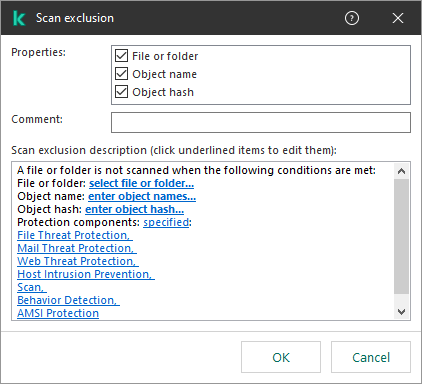422x384 pixels.
Task: Click the scroll up arrow in the description box
Action: pyautogui.click(x=401, y=171)
